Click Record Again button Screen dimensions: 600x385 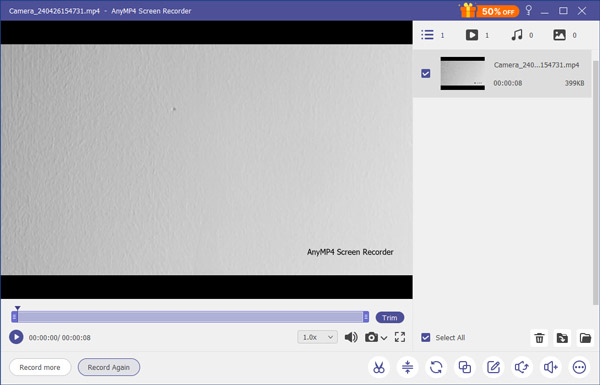point(109,367)
